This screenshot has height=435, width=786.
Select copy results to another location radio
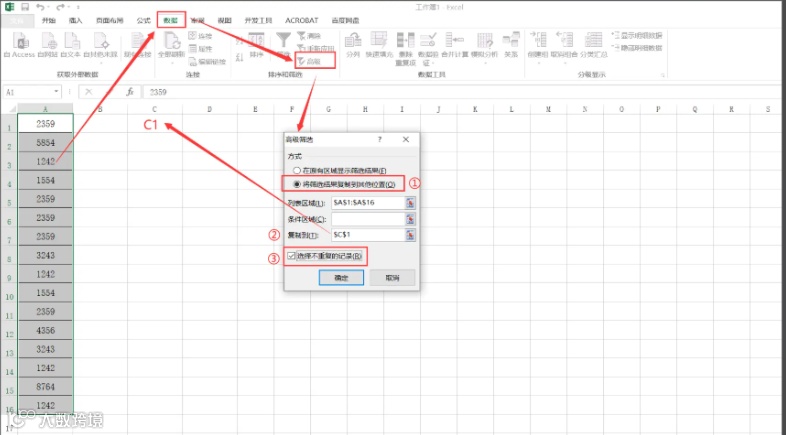[x=297, y=184]
